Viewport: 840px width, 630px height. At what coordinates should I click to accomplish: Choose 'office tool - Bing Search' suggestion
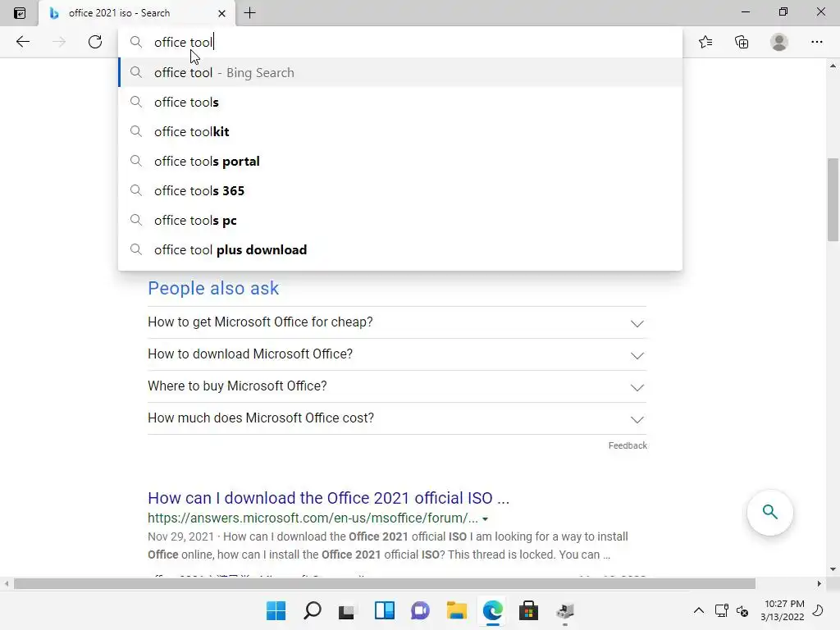pyautogui.click(x=400, y=73)
